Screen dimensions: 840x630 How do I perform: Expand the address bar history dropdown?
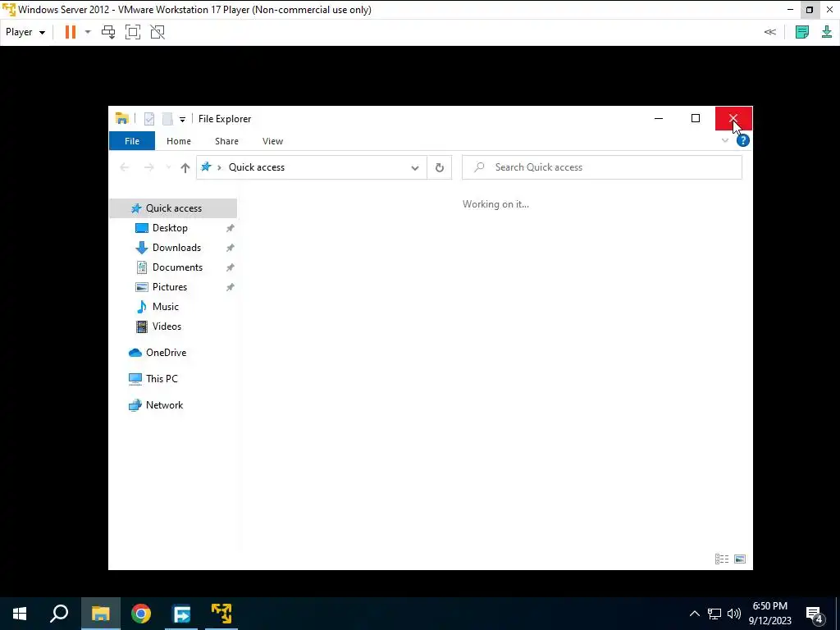pyautogui.click(x=414, y=167)
